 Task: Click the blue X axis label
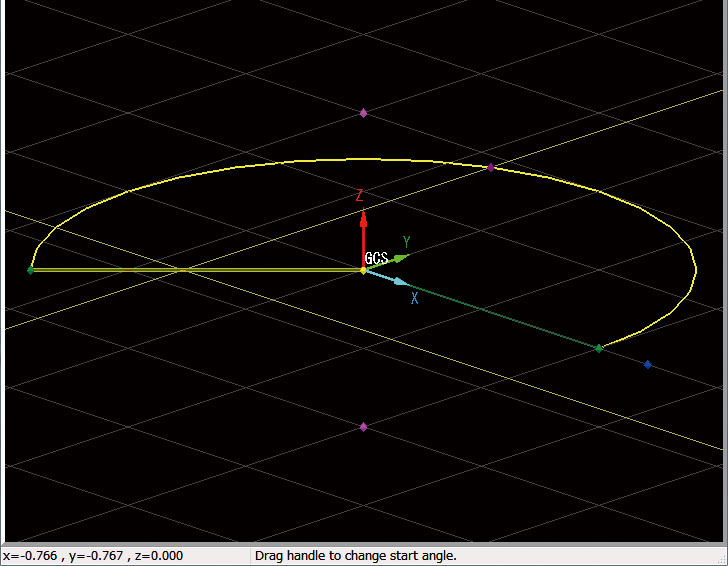coord(415,298)
